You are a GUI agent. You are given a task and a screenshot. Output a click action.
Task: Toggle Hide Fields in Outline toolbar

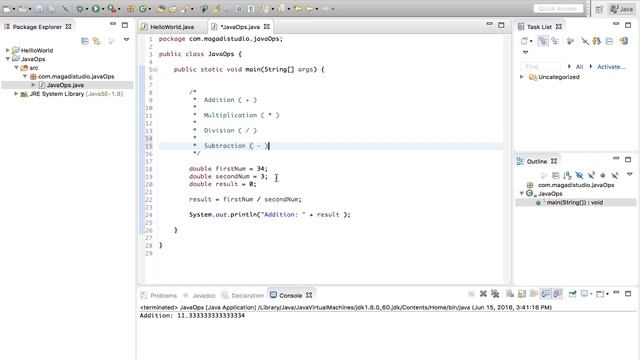pyautogui.click(x=579, y=175)
